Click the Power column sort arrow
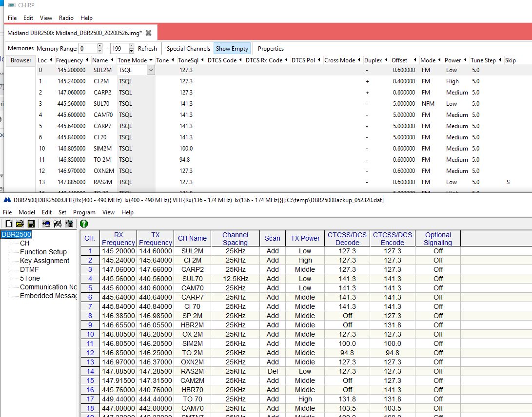 click(465, 60)
